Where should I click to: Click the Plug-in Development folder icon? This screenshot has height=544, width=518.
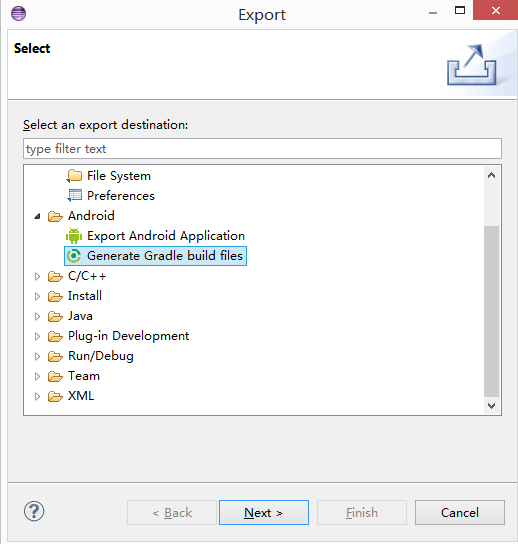(55, 336)
